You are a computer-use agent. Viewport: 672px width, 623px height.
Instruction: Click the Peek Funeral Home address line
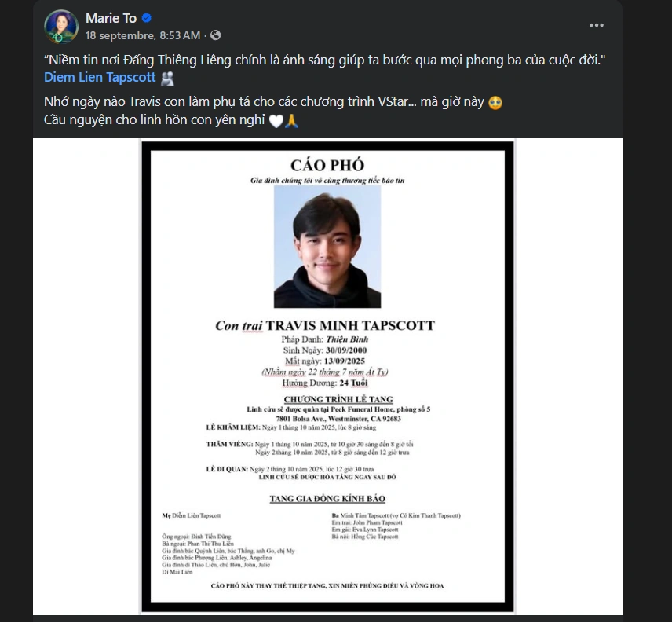(x=338, y=419)
